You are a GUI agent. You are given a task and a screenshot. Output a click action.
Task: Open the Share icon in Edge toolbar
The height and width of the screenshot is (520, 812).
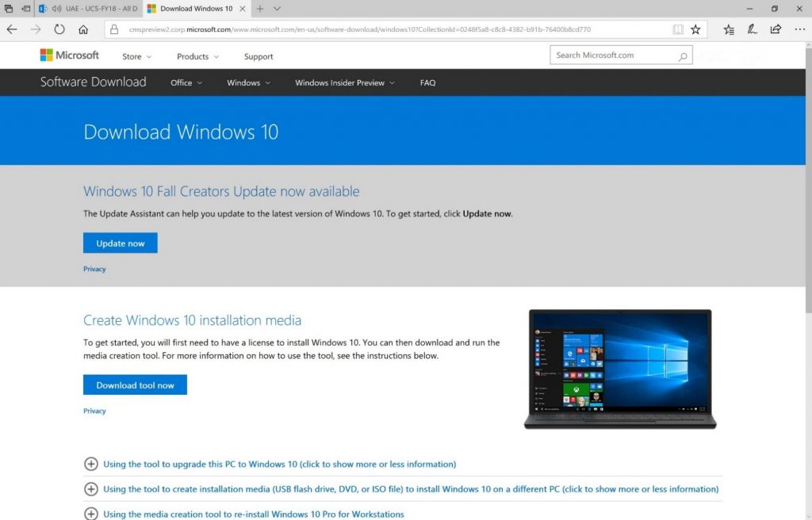coord(775,29)
